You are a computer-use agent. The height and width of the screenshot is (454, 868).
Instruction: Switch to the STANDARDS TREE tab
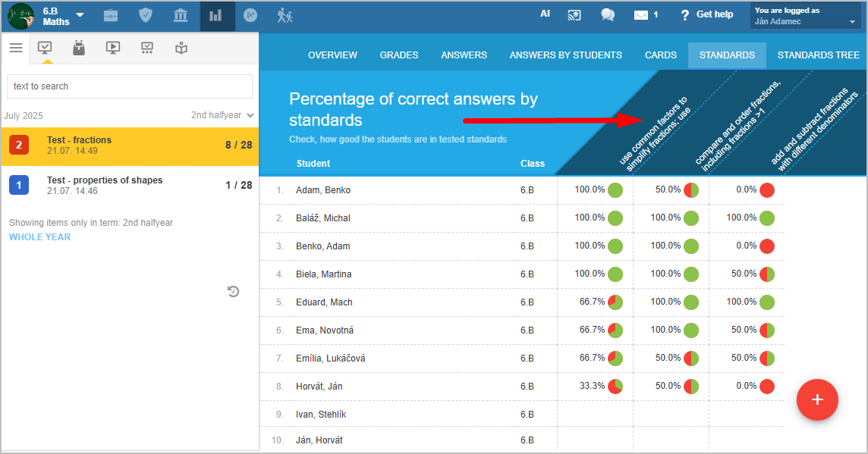(818, 55)
